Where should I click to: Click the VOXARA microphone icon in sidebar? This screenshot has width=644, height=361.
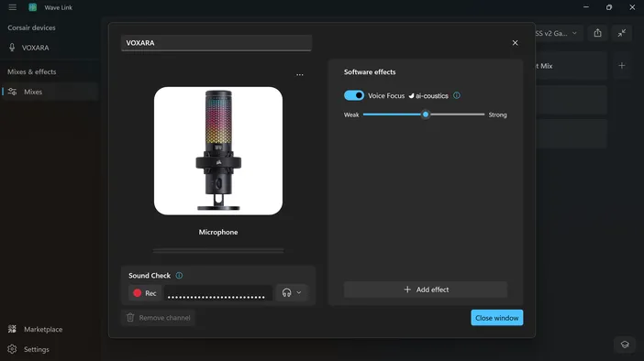12,48
